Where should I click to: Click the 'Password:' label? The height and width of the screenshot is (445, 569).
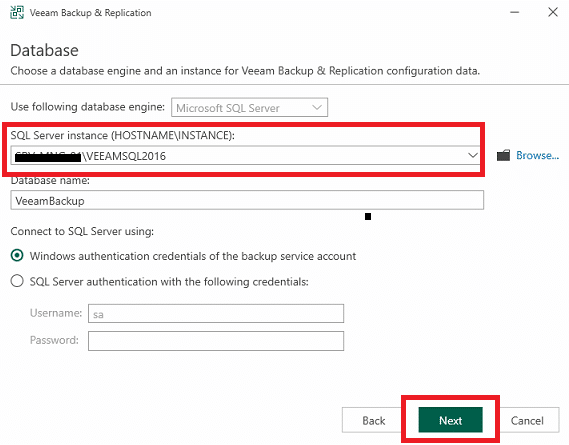54,340
